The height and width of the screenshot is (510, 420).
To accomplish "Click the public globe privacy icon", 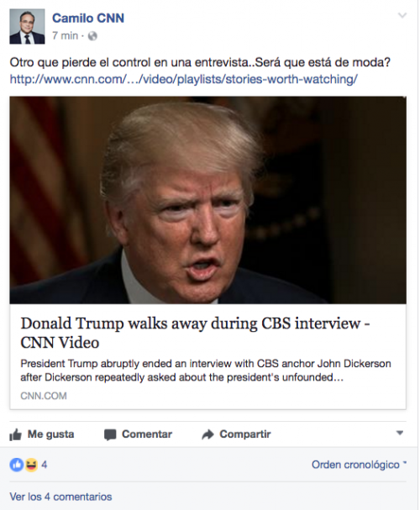I will coord(92,36).
